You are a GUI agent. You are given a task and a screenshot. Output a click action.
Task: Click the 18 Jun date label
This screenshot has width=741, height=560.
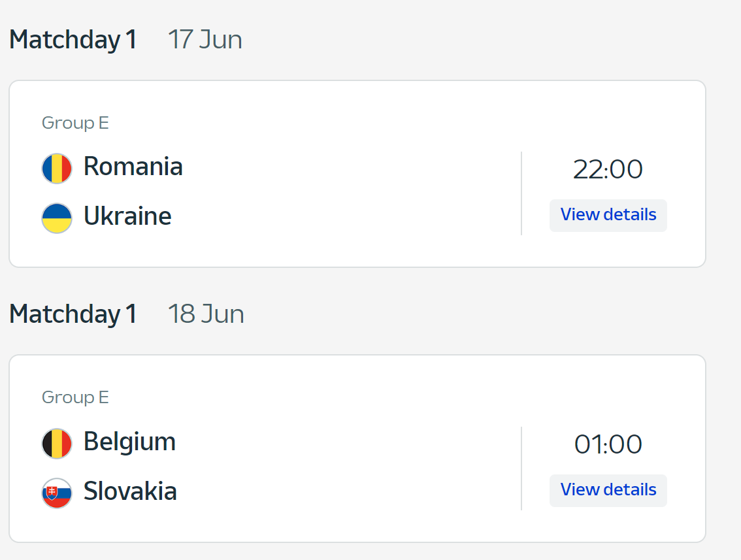pos(206,314)
